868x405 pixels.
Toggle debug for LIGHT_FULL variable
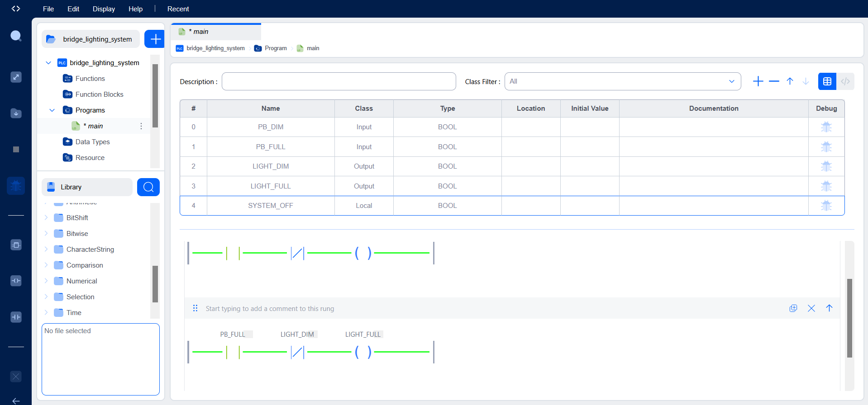click(x=826, y=186)
